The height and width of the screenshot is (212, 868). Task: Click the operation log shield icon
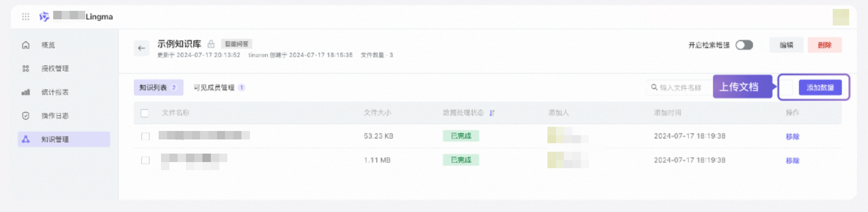[26, 116]
